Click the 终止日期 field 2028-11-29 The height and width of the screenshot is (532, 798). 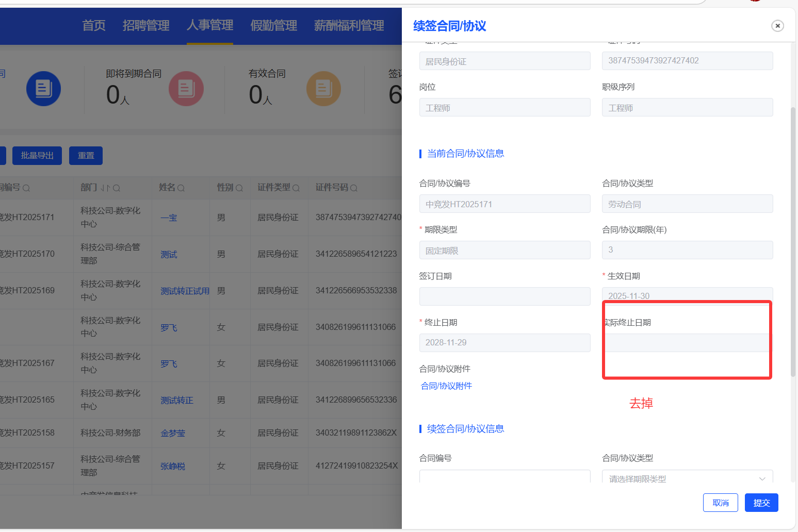(x=505, y=343)
